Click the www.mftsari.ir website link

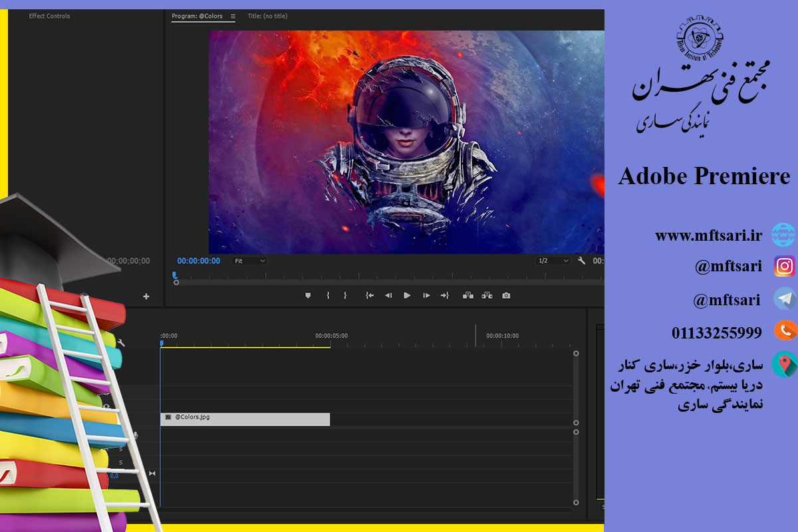[708, 235]
